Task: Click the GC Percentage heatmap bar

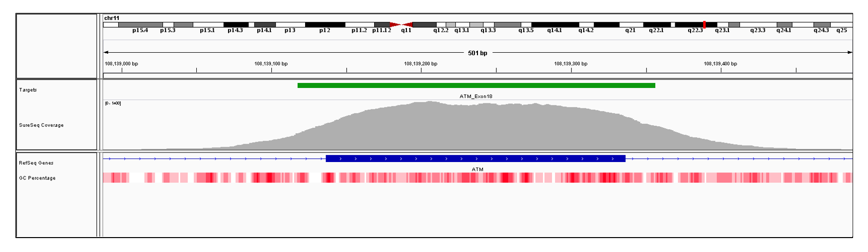Action: click(477, 177)
